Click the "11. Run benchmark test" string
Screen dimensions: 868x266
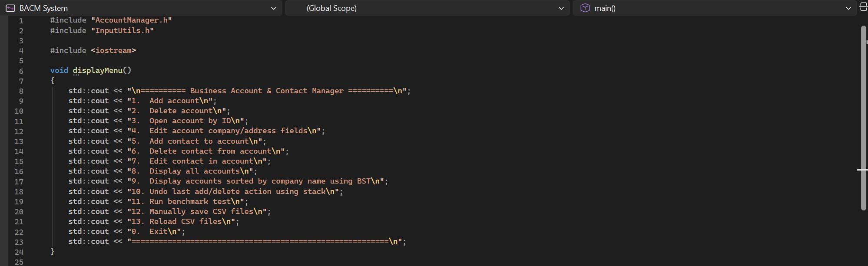(186, 201)
